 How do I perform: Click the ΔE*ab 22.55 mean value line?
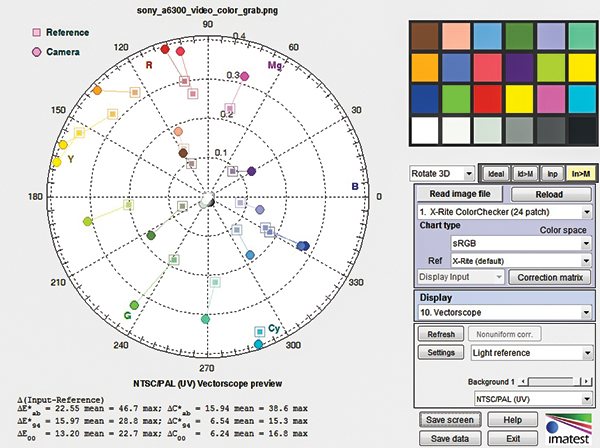[x=162, y=409]
